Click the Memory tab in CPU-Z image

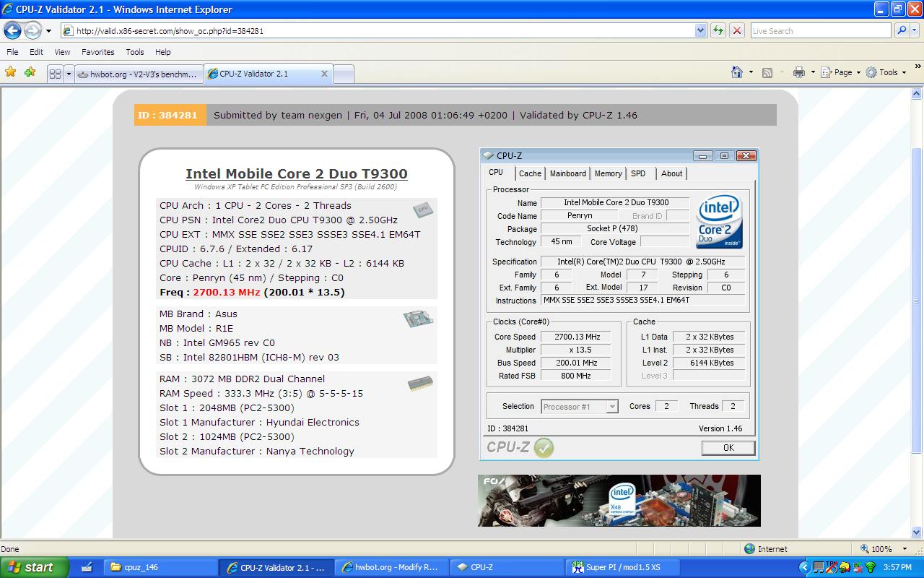[x=609, y=173]
